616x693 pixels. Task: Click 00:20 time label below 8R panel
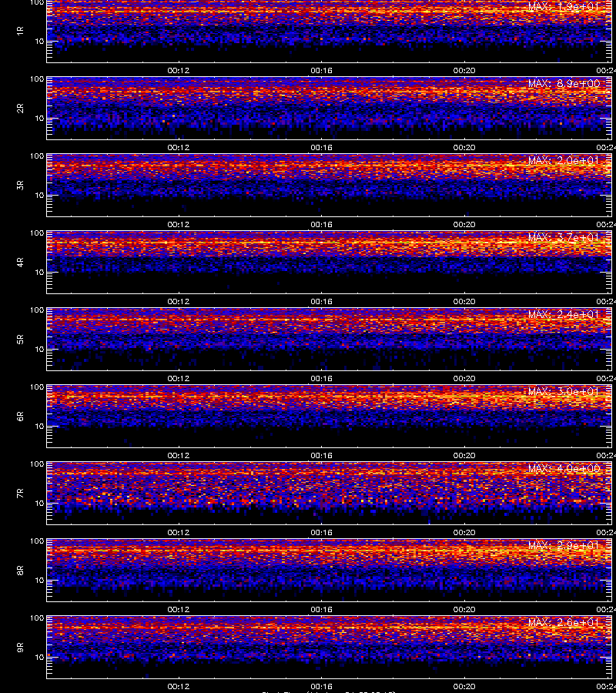pyautogui.click(x=464, y=610)
